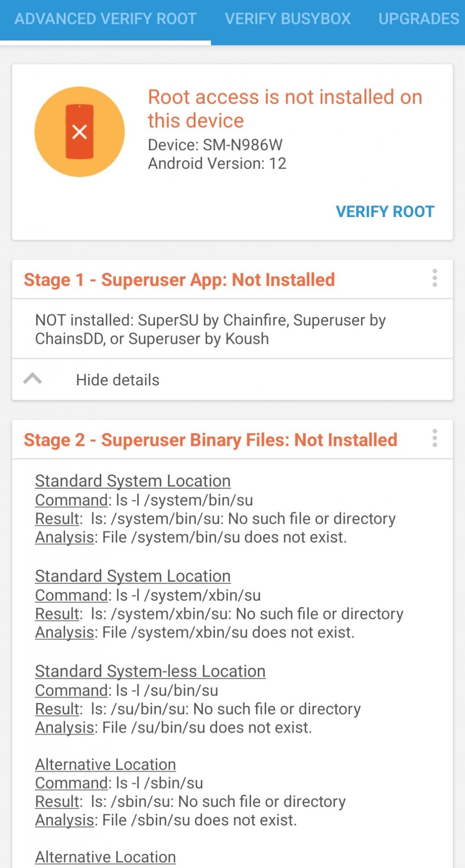Open Stage 2 three-dot overflow menu
Screen dimensions: 465x868
coord(435,438)
